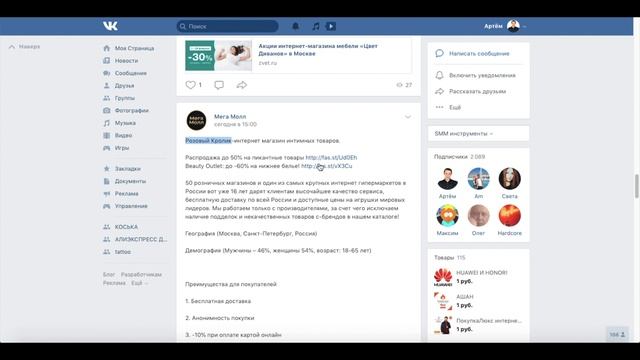
Task: Click subscriber Hardcore avatar
Action: point(509,216)
